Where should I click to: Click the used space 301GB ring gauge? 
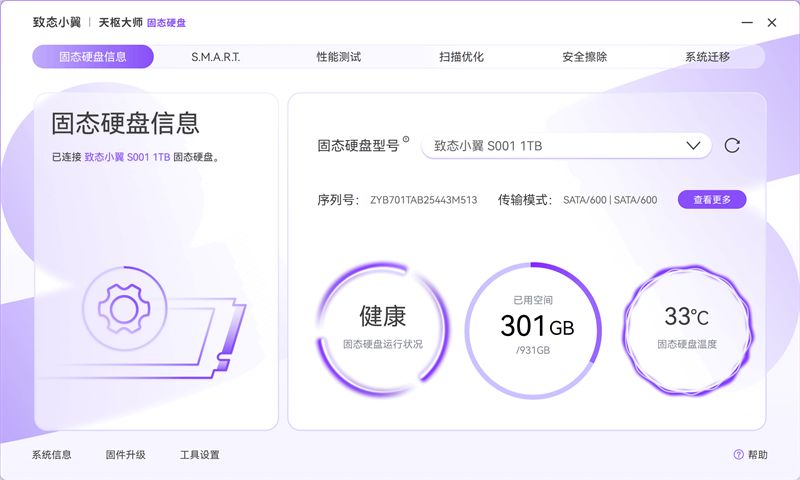pos(533,330)
